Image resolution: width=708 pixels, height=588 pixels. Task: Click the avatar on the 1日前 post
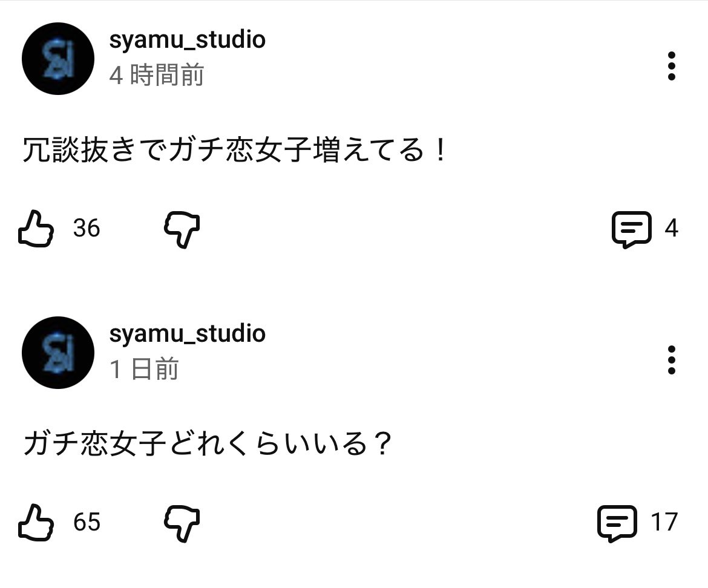(58, 353)
